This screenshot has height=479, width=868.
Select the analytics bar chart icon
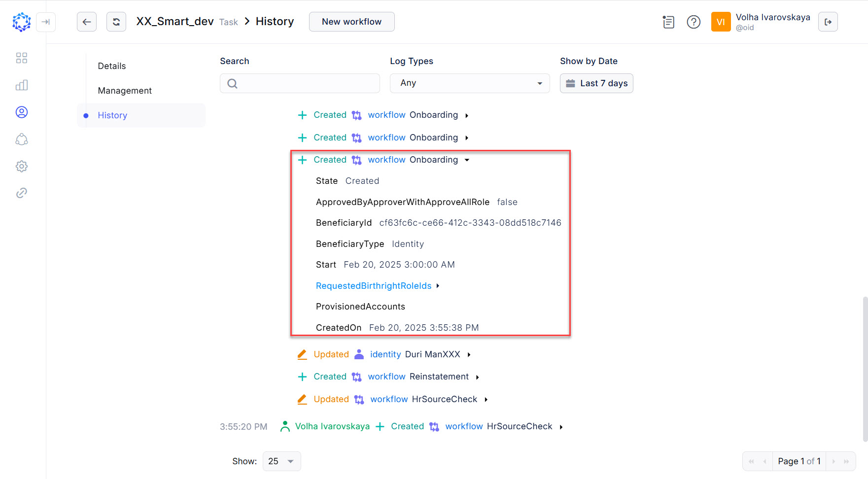point(22,85)
